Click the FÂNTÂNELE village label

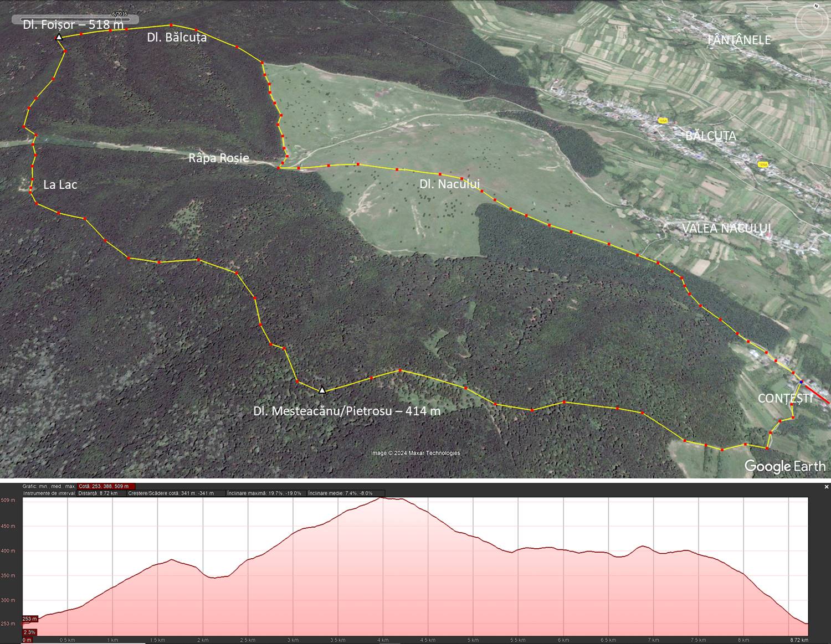coord(739,40)
